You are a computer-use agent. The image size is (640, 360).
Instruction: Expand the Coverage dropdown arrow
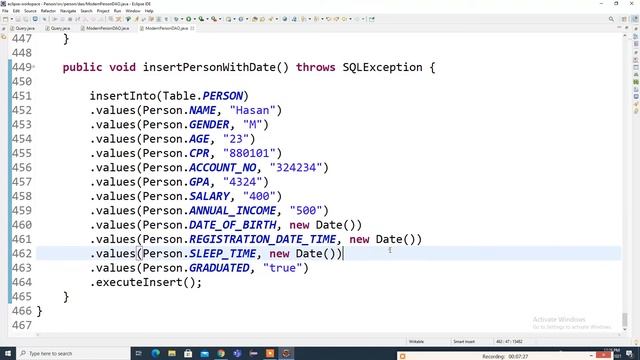207,19
